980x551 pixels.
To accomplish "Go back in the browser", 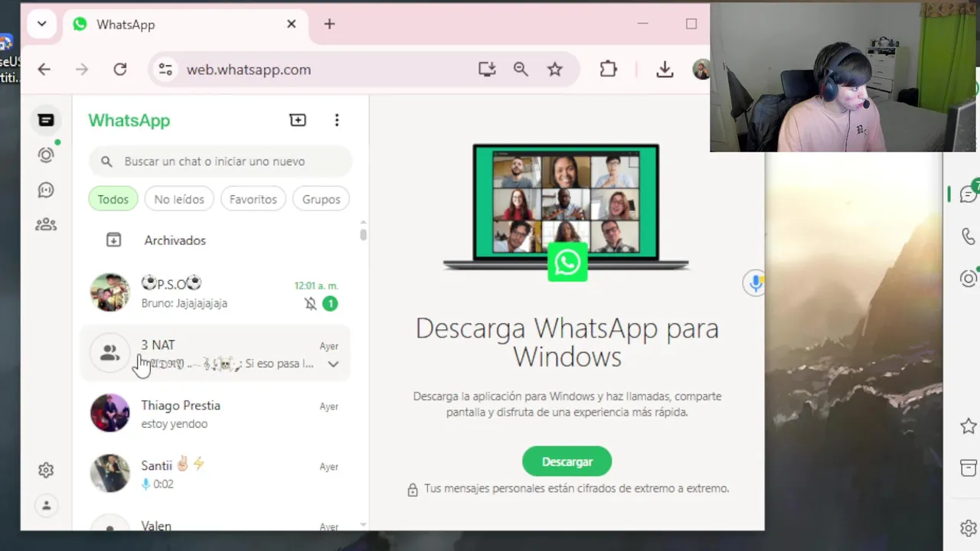I will pyautogui.click(x=44, y=70).
